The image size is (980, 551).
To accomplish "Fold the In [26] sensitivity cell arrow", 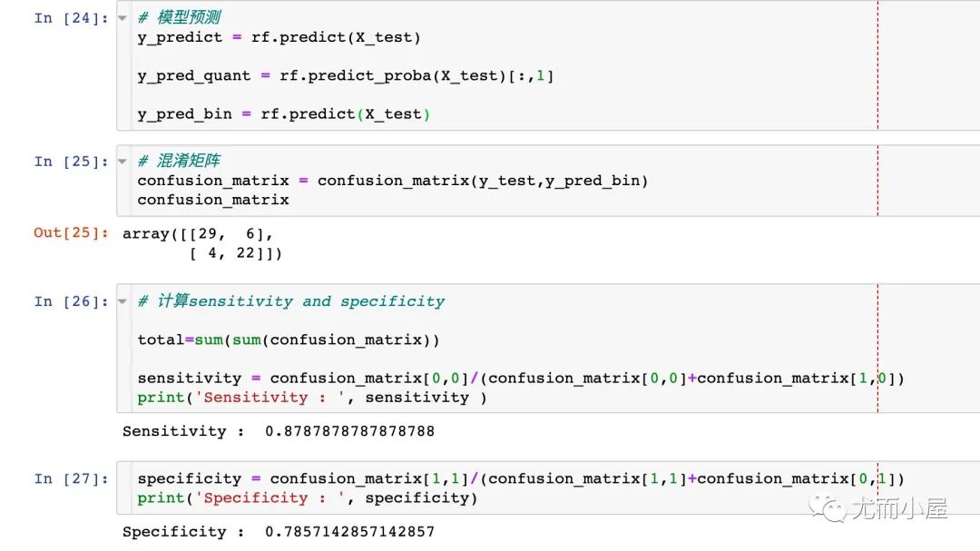I will (122, 301).
